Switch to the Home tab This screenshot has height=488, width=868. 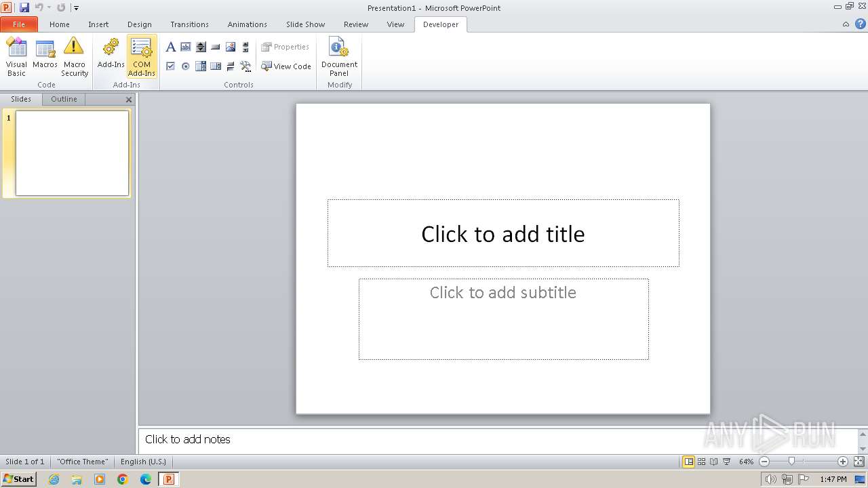point(59,24)
